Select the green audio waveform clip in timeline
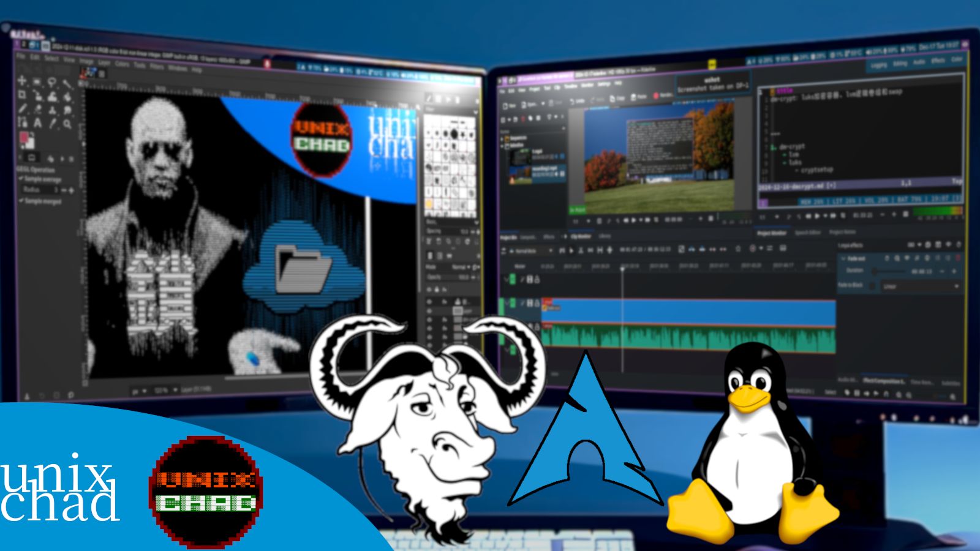980x551 pixels. [689, 340]
